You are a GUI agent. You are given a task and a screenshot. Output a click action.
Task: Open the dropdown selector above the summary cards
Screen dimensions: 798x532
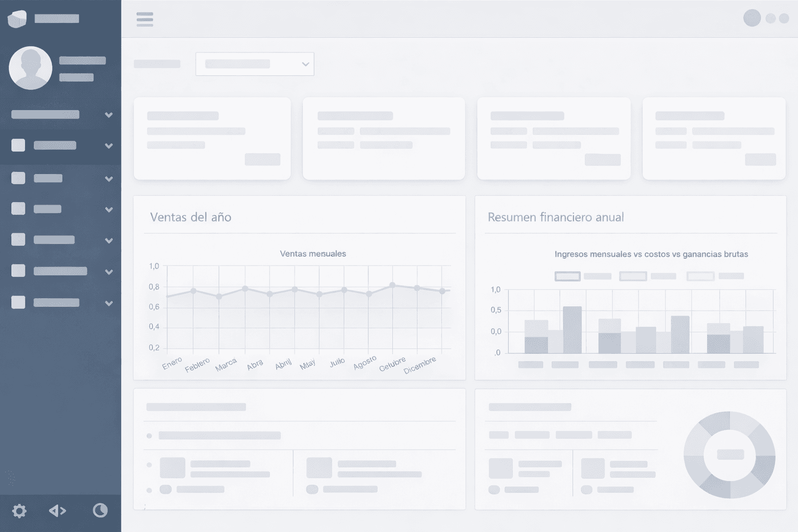click(x=255, y=64)
